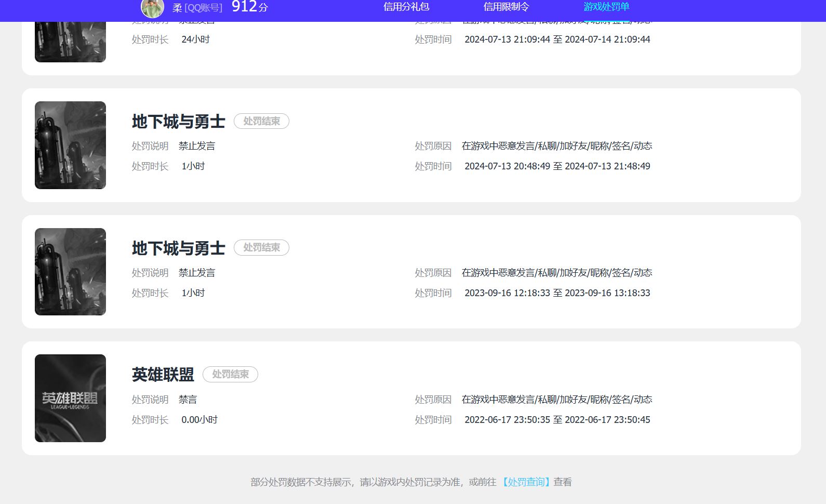Click thumbnail of the 24小时 penalty card
This screenshot has width=826, height=504.
70,42
